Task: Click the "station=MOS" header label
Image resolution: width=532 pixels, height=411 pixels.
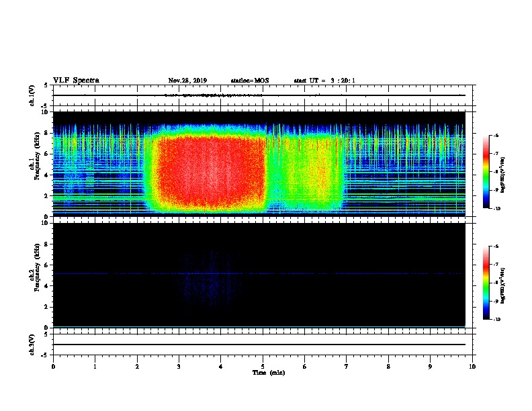Action: click(x=250, y=81)
